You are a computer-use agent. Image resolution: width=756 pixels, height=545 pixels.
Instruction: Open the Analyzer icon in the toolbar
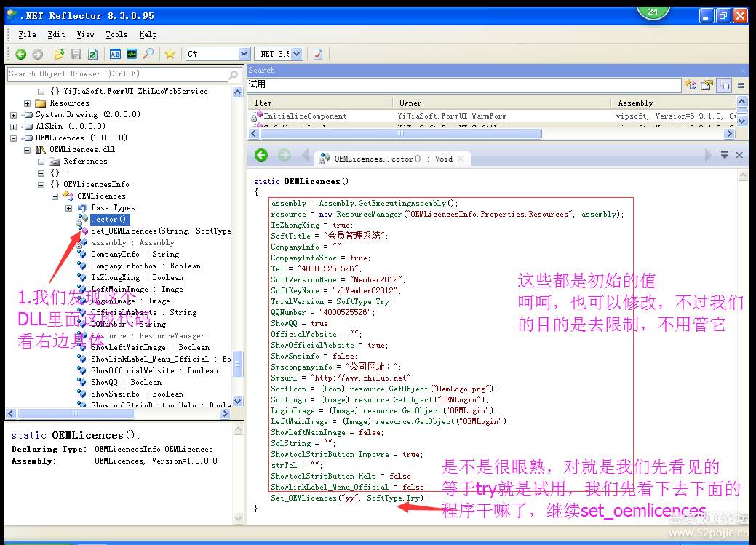132,54
